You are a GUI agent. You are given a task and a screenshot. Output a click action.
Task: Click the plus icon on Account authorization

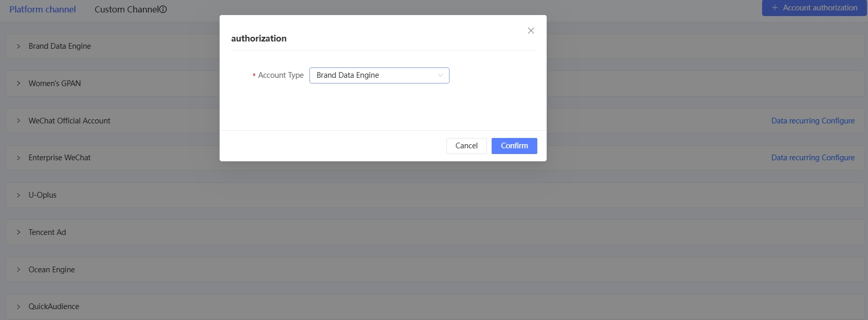click(x=775, y=8)
